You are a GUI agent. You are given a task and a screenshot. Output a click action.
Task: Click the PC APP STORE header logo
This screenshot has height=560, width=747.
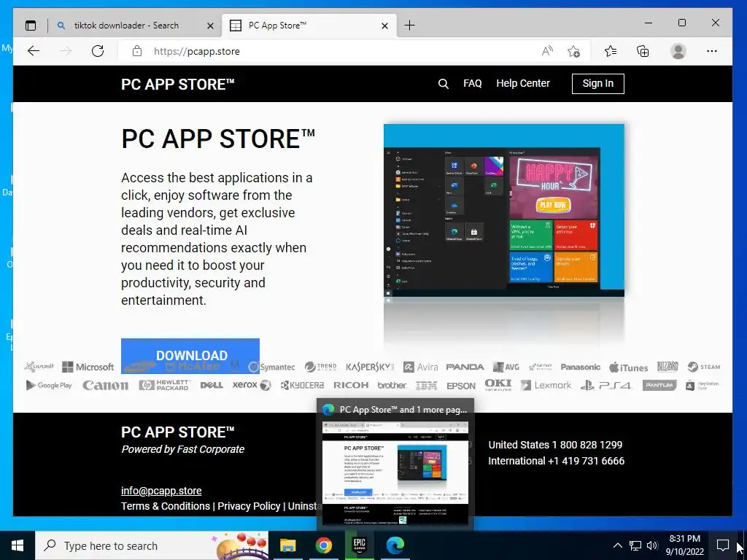[178, 85]
